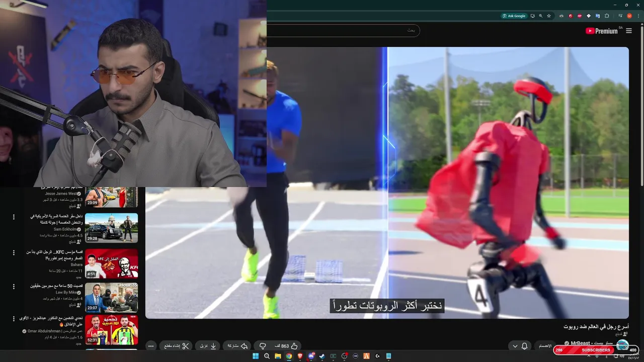Open the Jesse James West video thumbnail 23:09
The image size is (644, 362).
pos(111,197)
